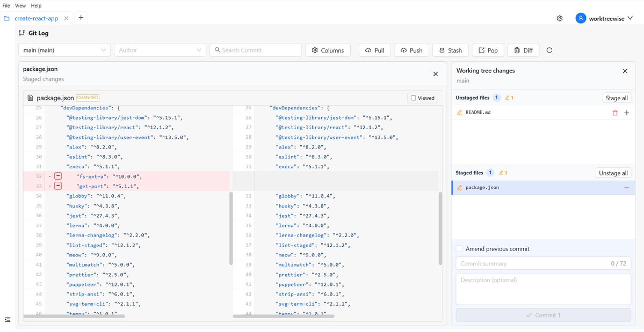Click red minus icon on get-port line
This screenshot has width=644, height=332.
(x=58, y=186)
